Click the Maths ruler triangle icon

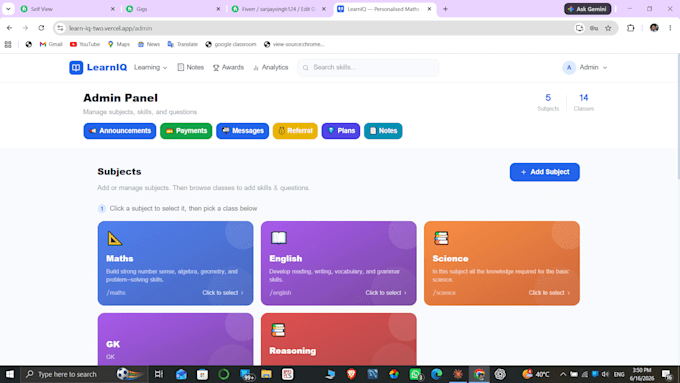click(x=114, y=238)
